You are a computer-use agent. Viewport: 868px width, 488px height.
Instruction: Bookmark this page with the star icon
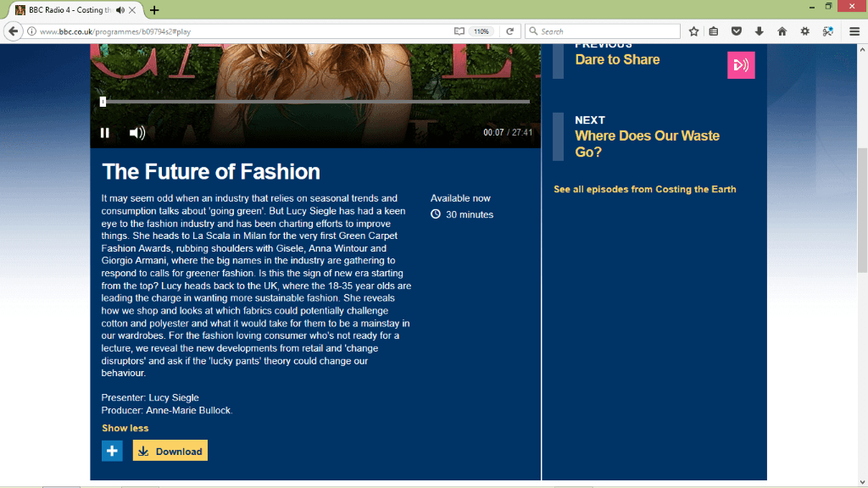(x=693, y=31)
